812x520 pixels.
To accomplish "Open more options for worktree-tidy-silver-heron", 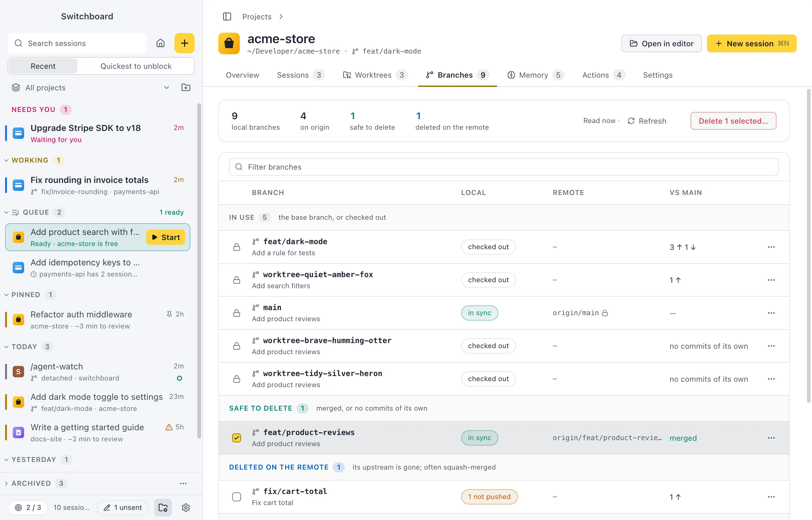I will [771, 379].
